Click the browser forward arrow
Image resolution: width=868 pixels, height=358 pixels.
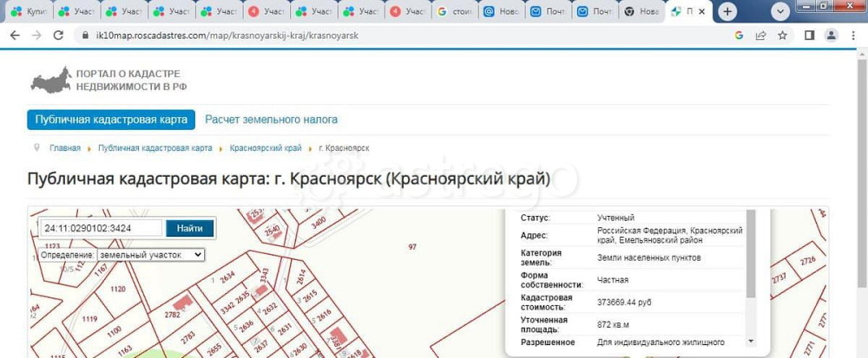tap(36, 36)
